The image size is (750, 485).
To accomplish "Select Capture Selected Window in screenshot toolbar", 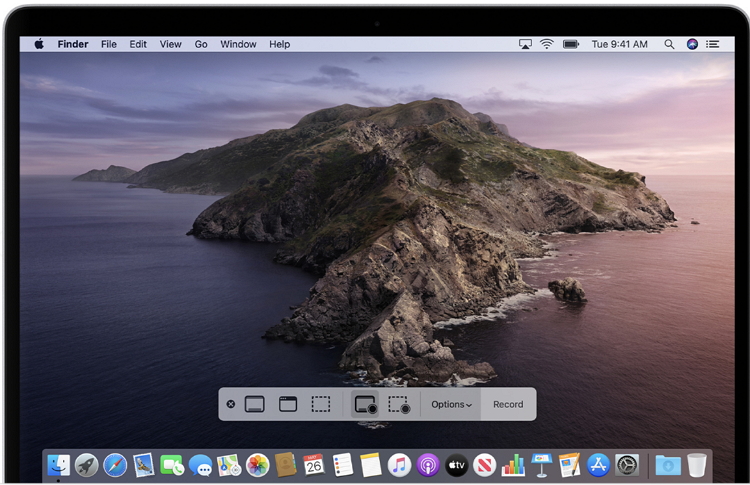I will point(288,404).
